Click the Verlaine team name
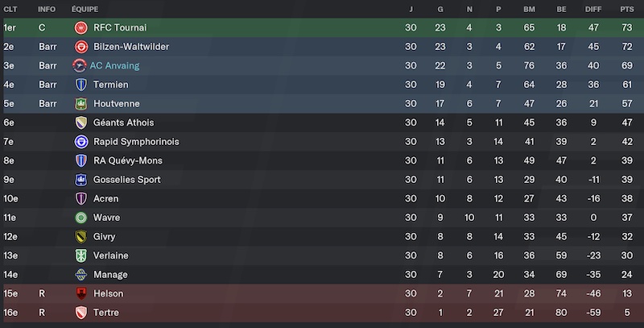The image size is (644, 328). 111,255
